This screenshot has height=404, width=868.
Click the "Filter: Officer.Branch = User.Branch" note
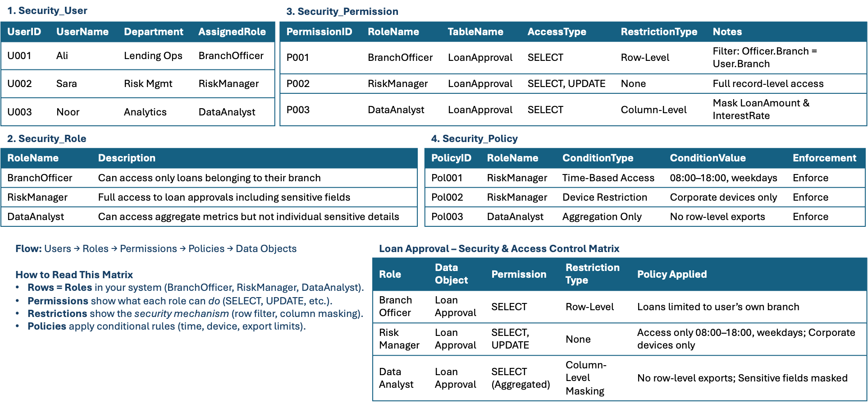tap(765, 57)
